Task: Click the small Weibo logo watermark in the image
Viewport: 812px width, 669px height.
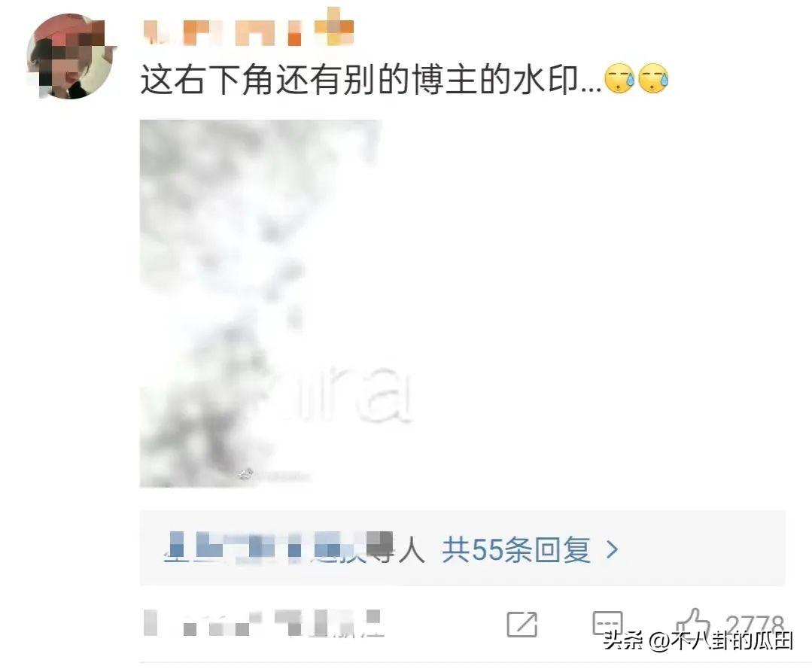Action: (x=245, y=473)
